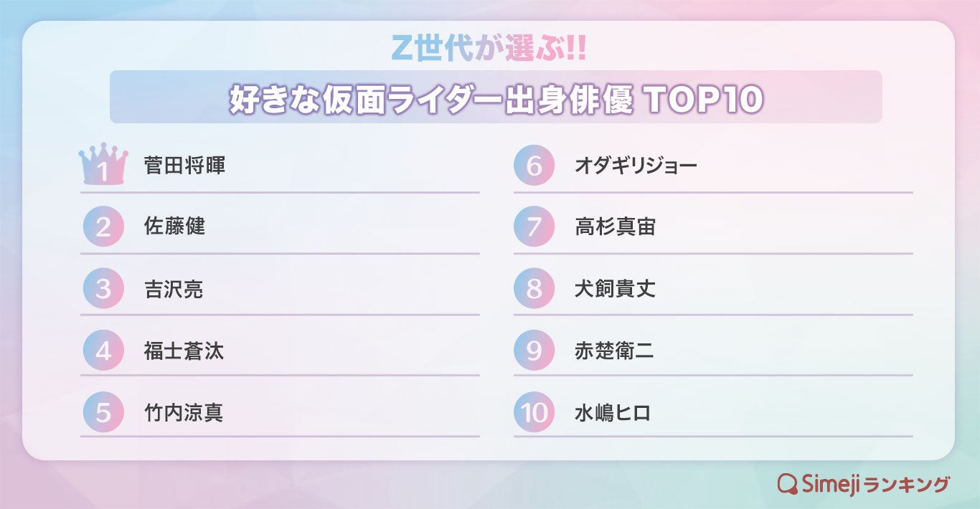Click the Z世代が選ぶ!! heading text
This screenshot has width=980, height=509.
tap(489, 47)
